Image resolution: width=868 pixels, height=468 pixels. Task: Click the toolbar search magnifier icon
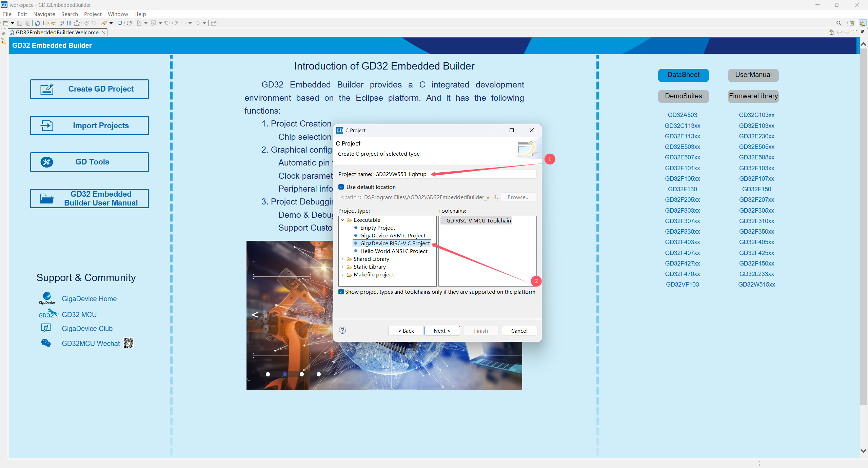pyautogui.click(x=839, y=23)
